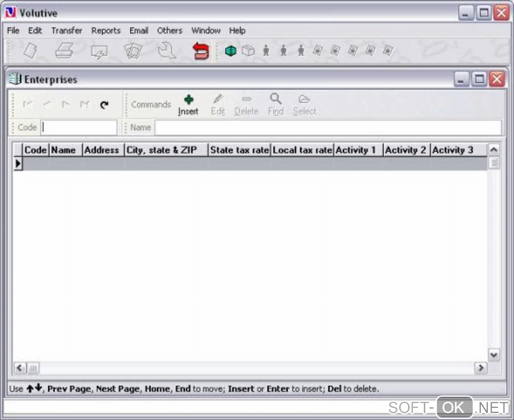
Task: Focus the Name input field
Action: pos(328,127)
